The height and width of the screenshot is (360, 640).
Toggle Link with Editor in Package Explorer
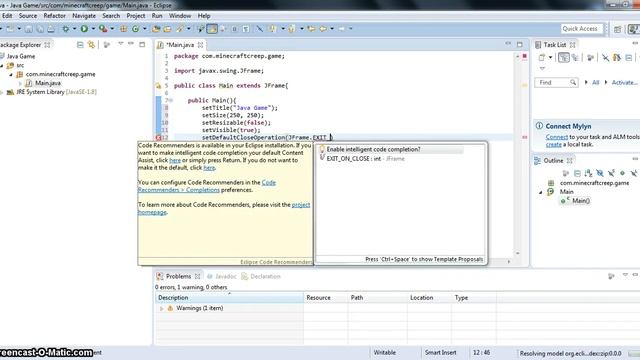tap(91, 44)
